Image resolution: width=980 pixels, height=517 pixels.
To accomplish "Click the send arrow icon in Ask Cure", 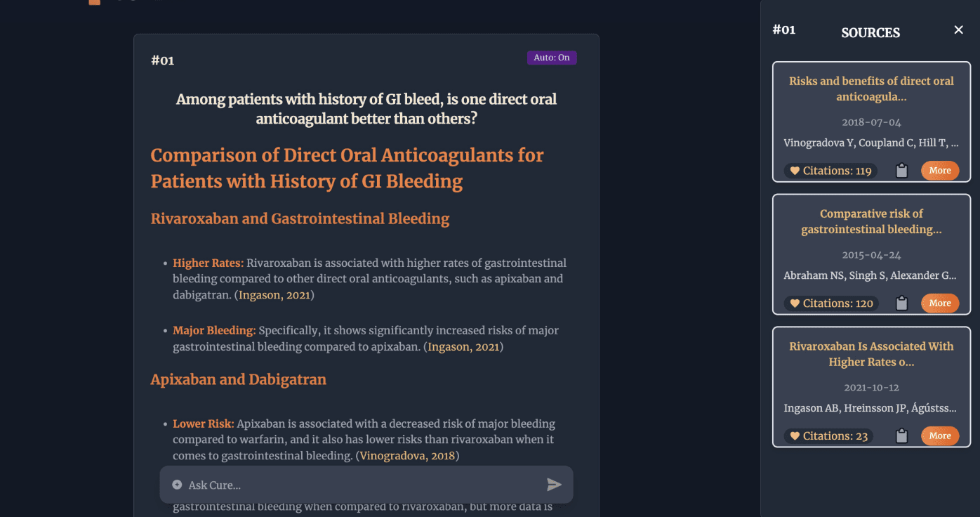I will click(x=554, y=485).
